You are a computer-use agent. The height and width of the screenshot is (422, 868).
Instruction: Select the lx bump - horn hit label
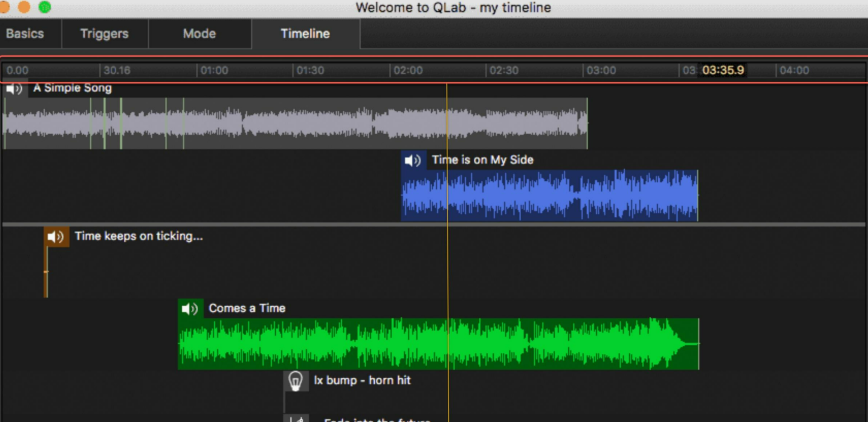click(x=362, y=380)
